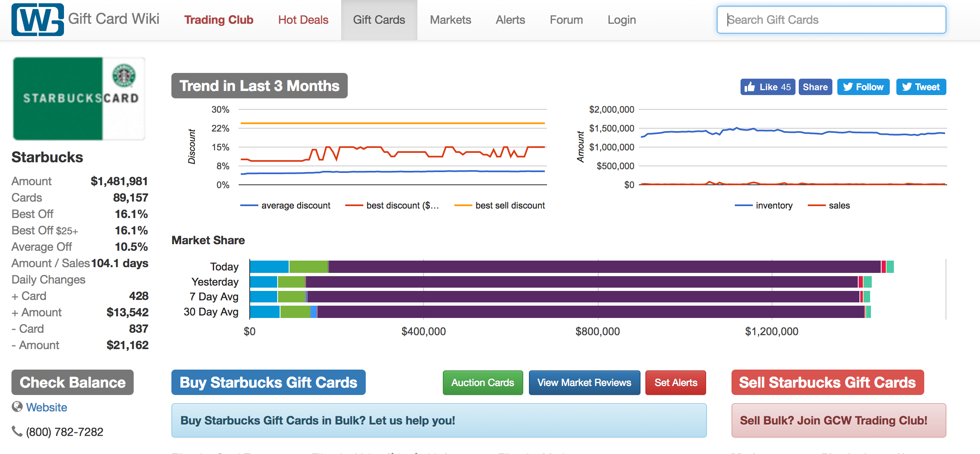Go to Markets in navigation bar

tap(450, 20)
